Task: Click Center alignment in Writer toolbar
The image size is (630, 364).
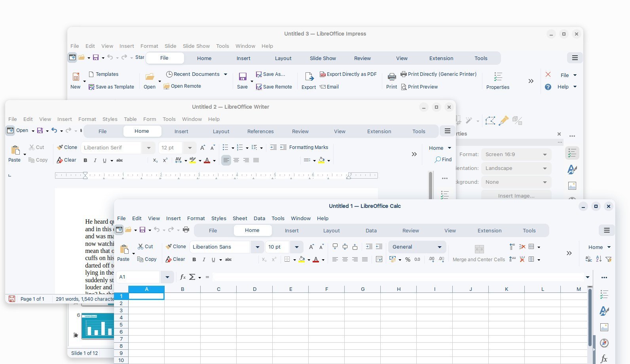Action: pyautogui.click(x=236, y=160)
